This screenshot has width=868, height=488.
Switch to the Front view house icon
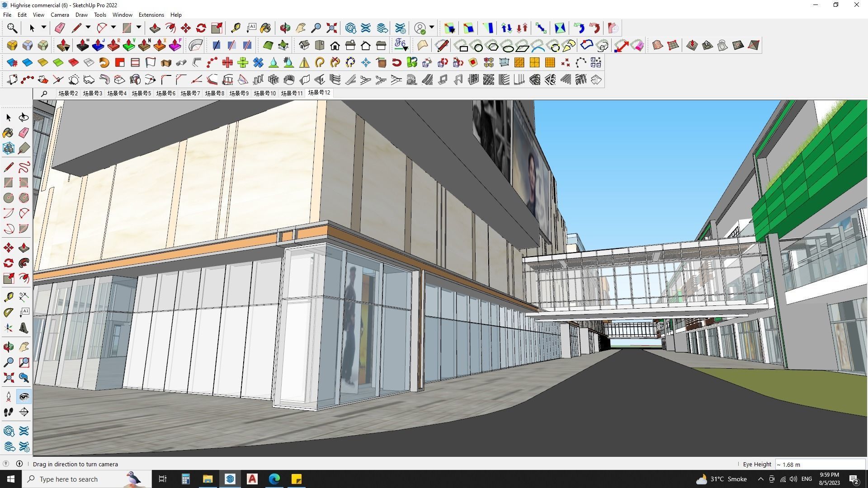pos(335,45)
